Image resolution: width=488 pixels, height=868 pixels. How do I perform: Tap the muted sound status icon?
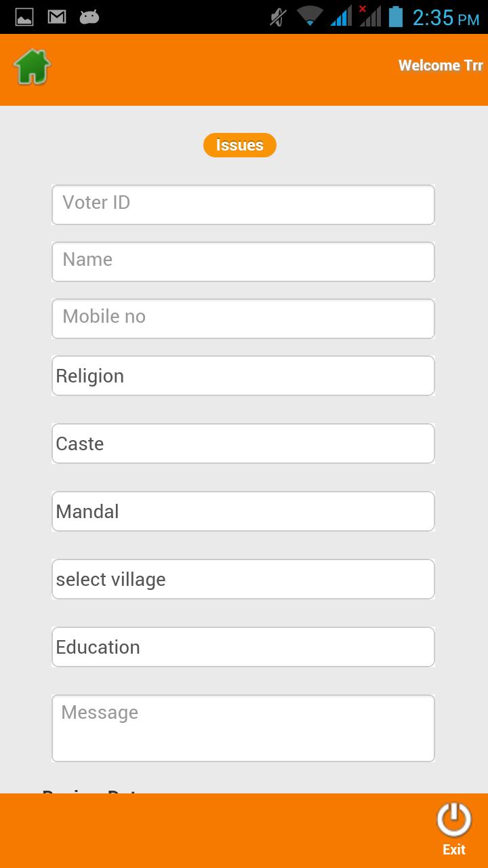278,17
